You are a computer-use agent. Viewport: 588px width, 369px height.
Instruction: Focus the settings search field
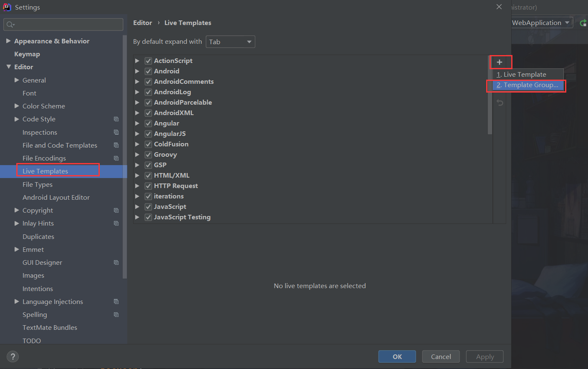63,25
